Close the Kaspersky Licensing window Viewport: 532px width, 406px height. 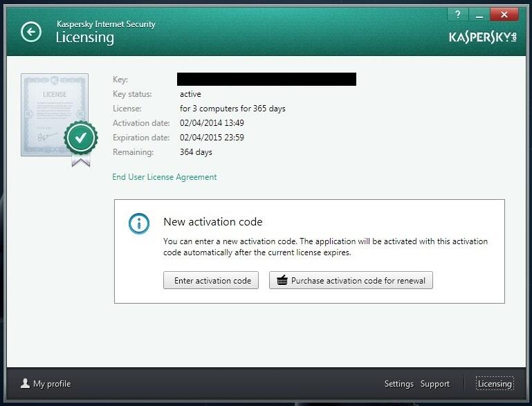pyautogui.click(x=504, y=15)
